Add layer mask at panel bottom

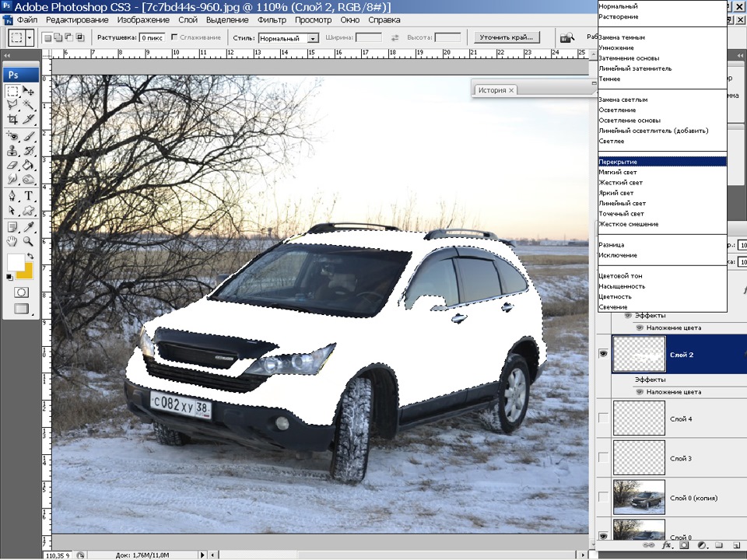click(x=684, y=545)
